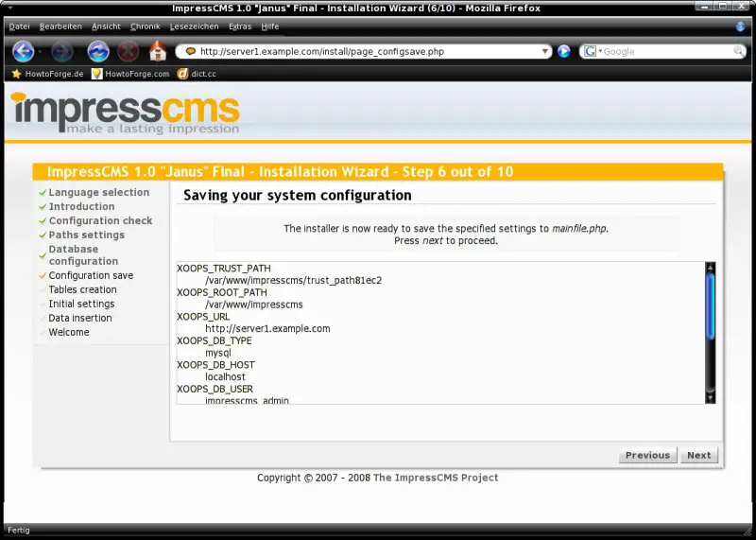Select the Configuration save step
756x540 pixels.
tap(91, 275)
